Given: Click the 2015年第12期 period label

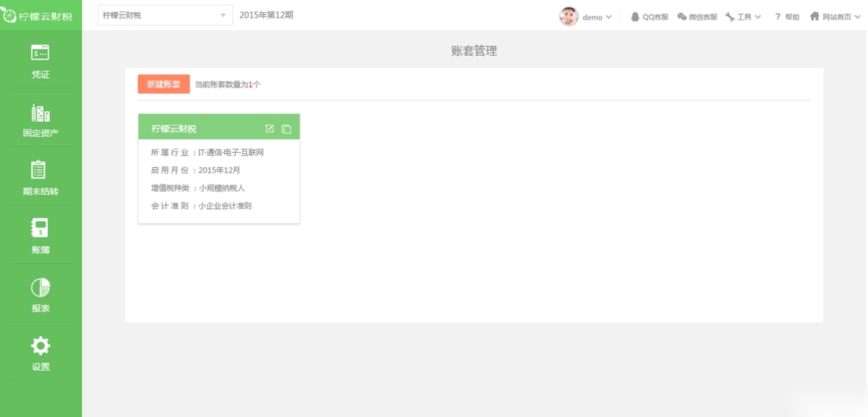Looking at the screenshot, I should pos(266,15).
